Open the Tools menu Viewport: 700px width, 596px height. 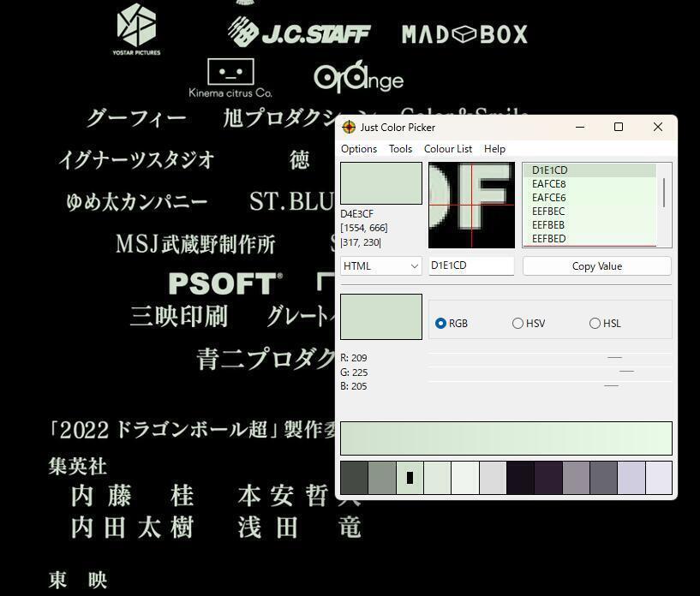point(400,149)
